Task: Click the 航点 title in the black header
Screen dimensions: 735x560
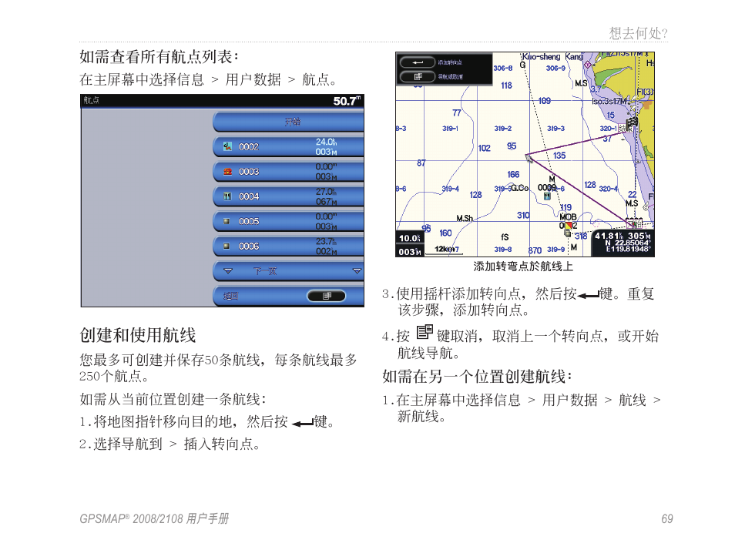Action: click(92, 100)
